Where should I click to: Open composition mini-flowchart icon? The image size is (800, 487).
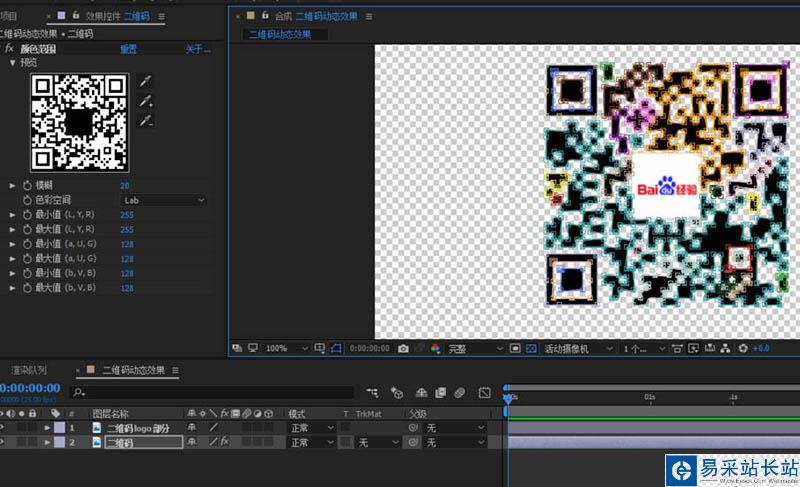click(372, 393)
